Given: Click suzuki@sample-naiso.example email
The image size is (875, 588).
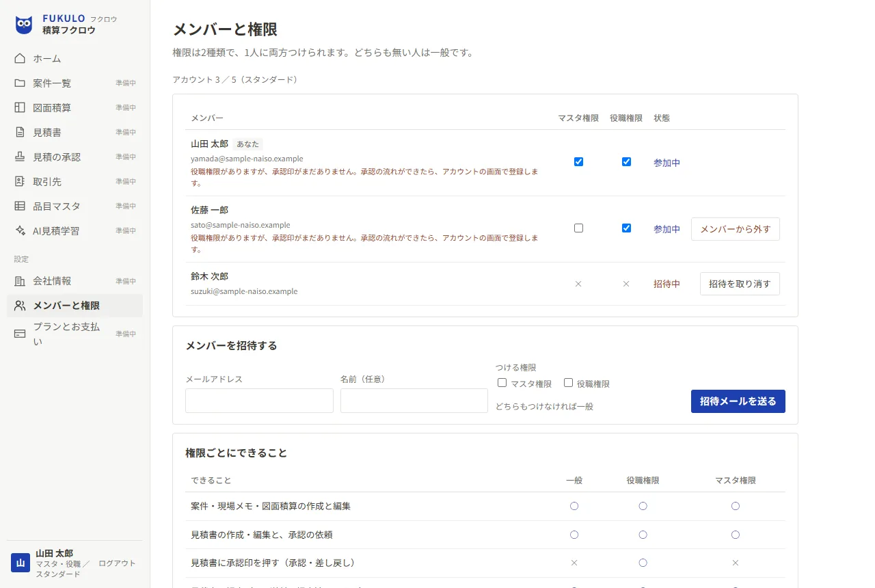Looking at the screenshot, I should (244, 291).
